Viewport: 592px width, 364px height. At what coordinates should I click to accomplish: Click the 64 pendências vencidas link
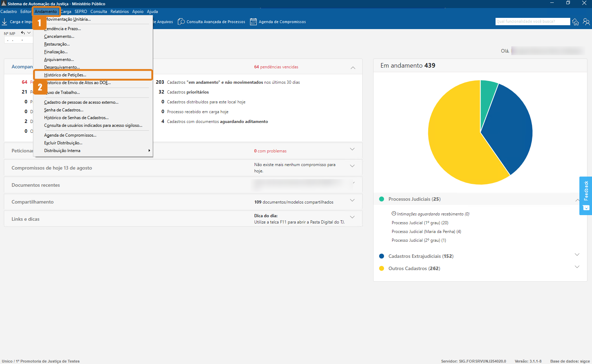[276, 67]
